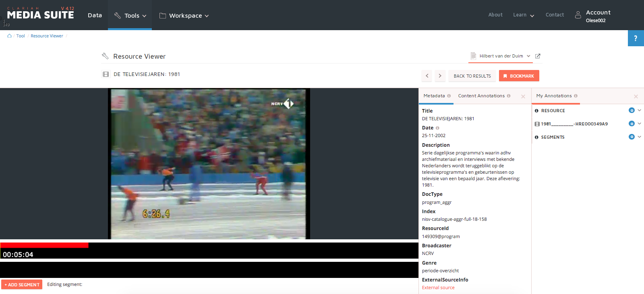Click annotation count badge on RESOURCE row
The height and width of the screenshot is (294, 644).
coord(632,110)
